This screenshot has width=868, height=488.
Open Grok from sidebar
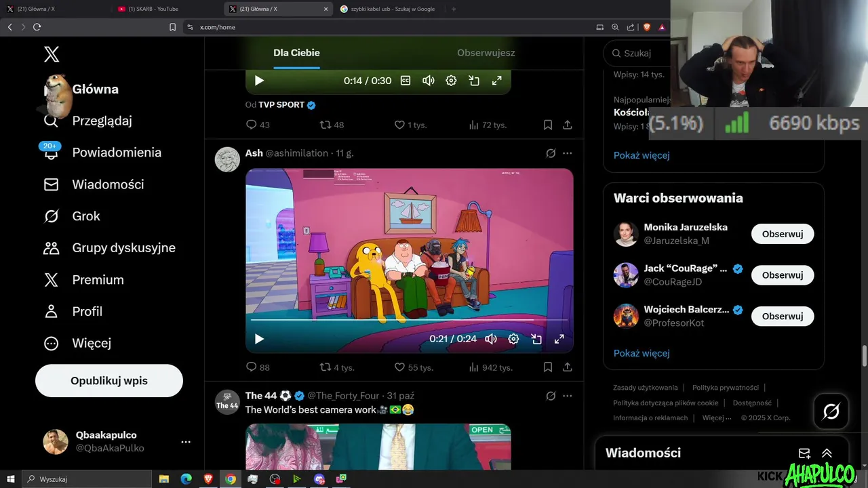click(72, 216)
